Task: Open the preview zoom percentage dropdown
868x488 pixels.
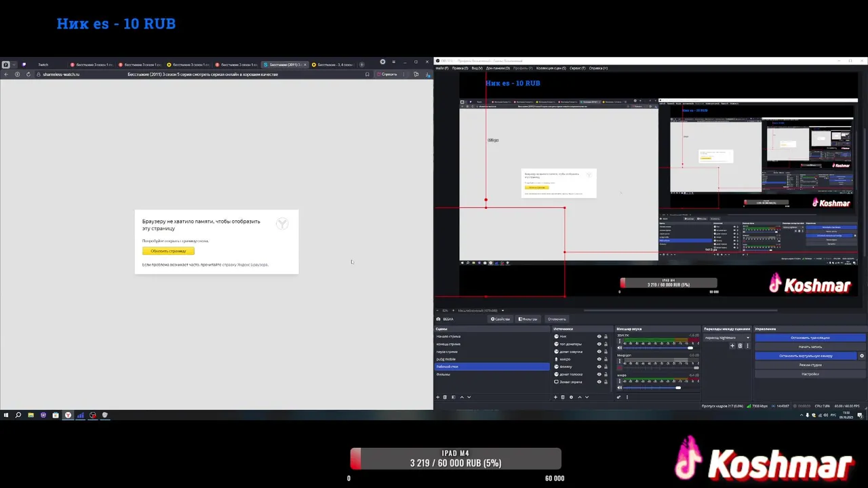Action: coord(446,310)
